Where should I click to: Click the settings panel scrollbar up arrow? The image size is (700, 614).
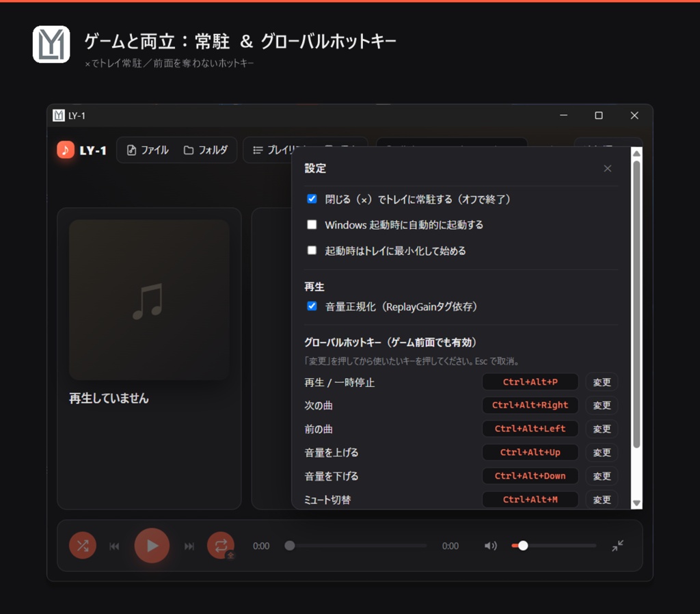pyautogui.click(x=637, y=153)
